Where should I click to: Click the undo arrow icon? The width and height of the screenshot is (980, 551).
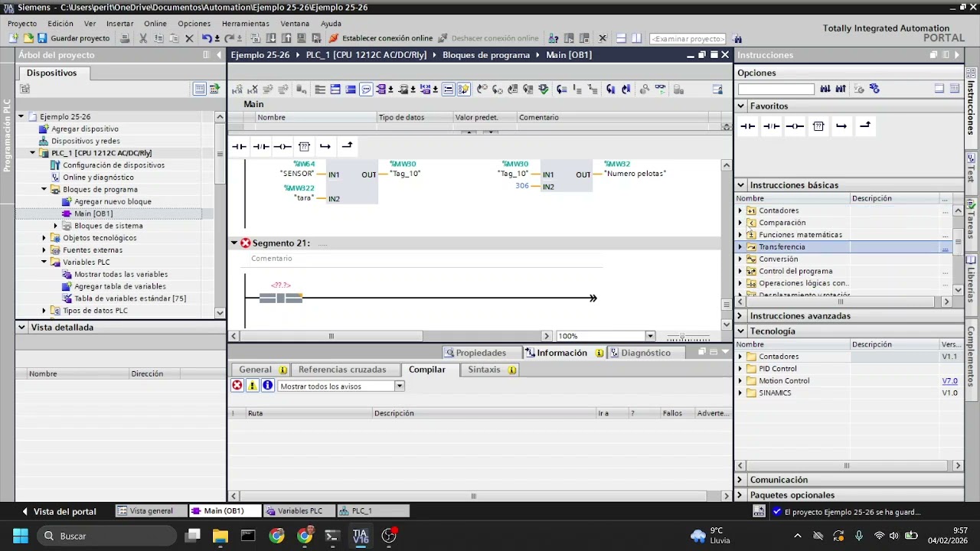[x=207, y=38]
